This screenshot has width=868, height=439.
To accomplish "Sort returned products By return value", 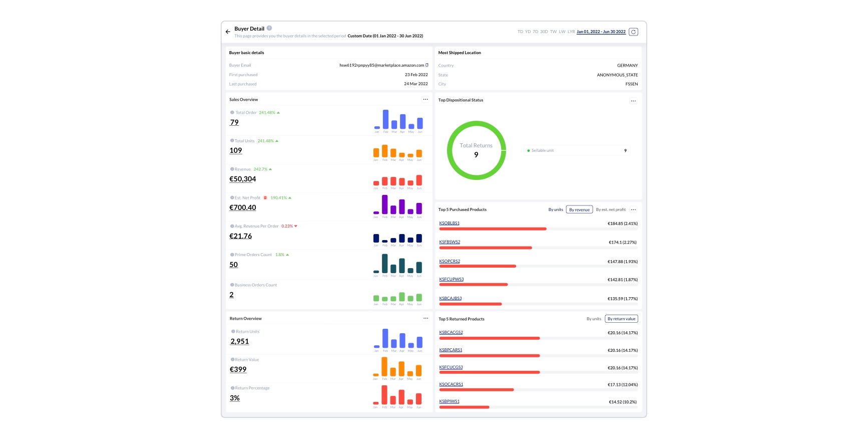I will click(621, 319).
